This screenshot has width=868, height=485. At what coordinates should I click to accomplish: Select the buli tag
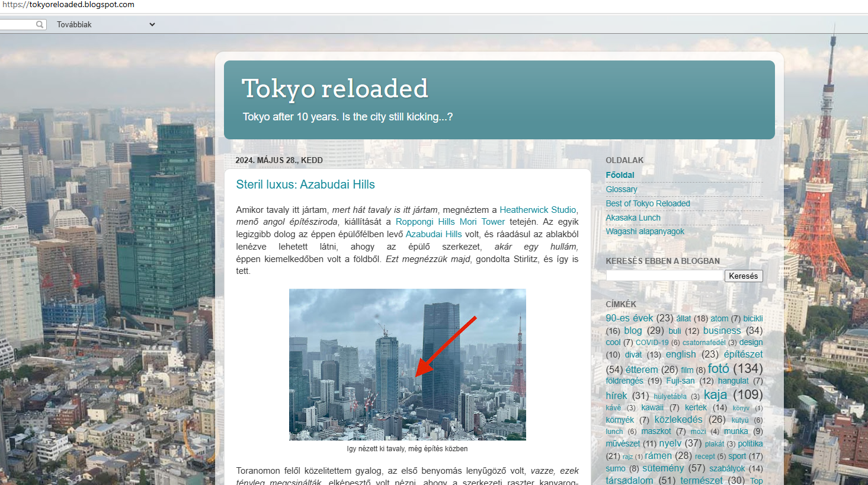675,331
